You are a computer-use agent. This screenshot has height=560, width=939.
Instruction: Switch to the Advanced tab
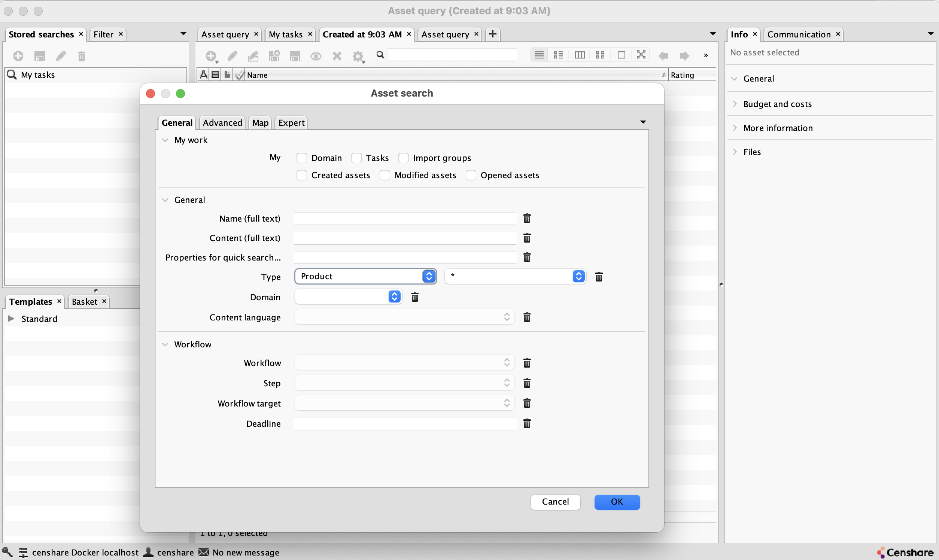pyautogui.click(x=222, y=123)
